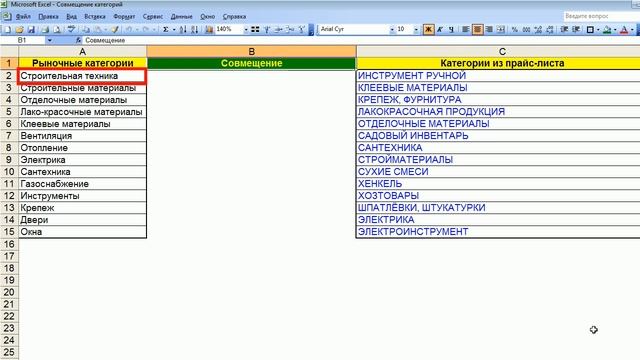The width and height of the screenshot is (640, 360).
Task: Open a file with folder icon
Action: click(19, 29)
